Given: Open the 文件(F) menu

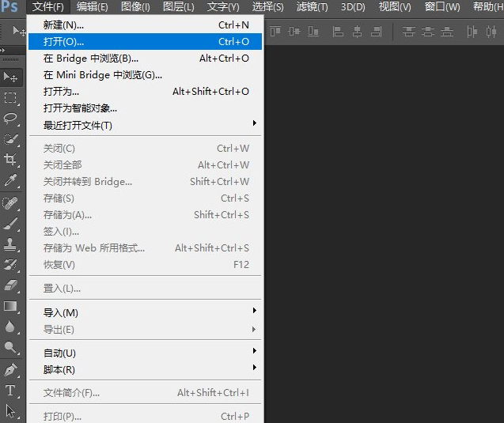Looking at the screenshot, I should coord(48,7).
